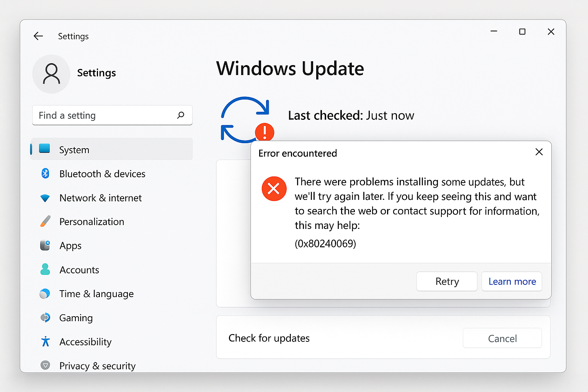The image size is (588, 392).
Task: Select the Accessibility person icon
Action: (45, 341)
